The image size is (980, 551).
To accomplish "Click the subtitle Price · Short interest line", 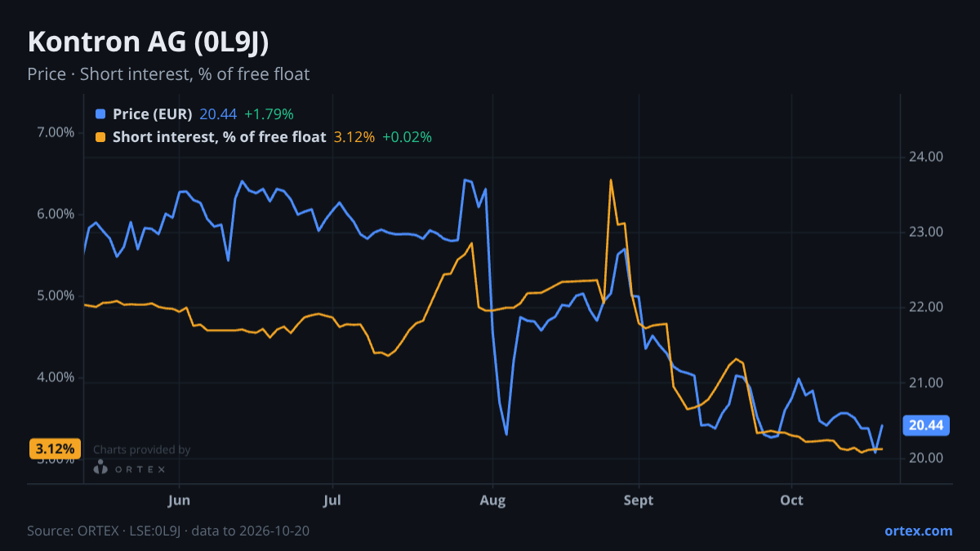I will click(168, 74).
